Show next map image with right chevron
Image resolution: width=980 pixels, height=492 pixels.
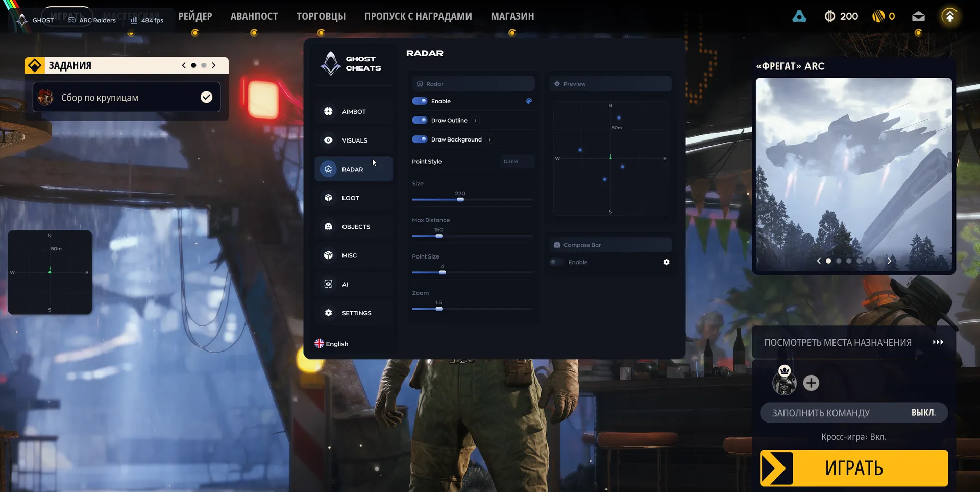(889, 261)
